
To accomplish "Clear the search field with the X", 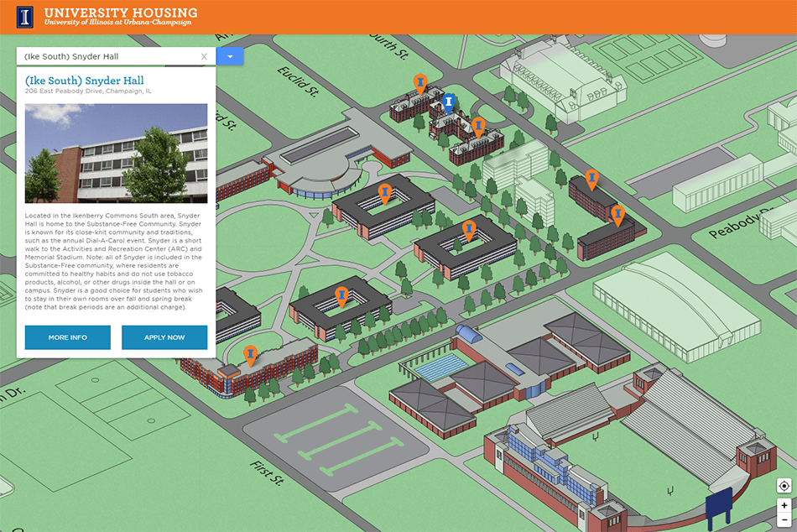I will [204, 57].
